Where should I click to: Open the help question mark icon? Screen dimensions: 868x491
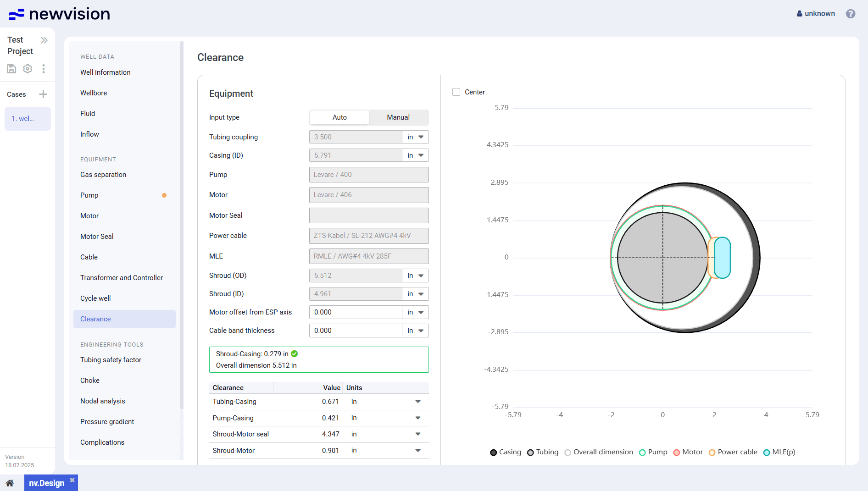(x=851, y=14)
